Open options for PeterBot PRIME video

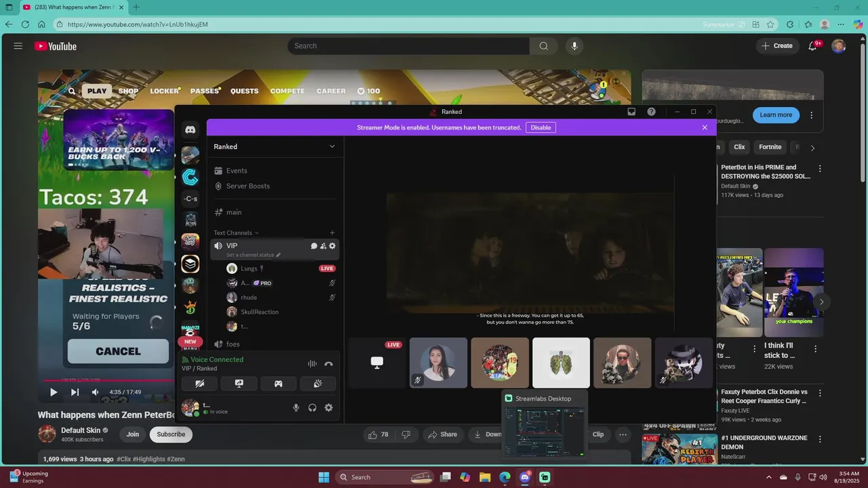pyautogui.click(x=820, y=168)
